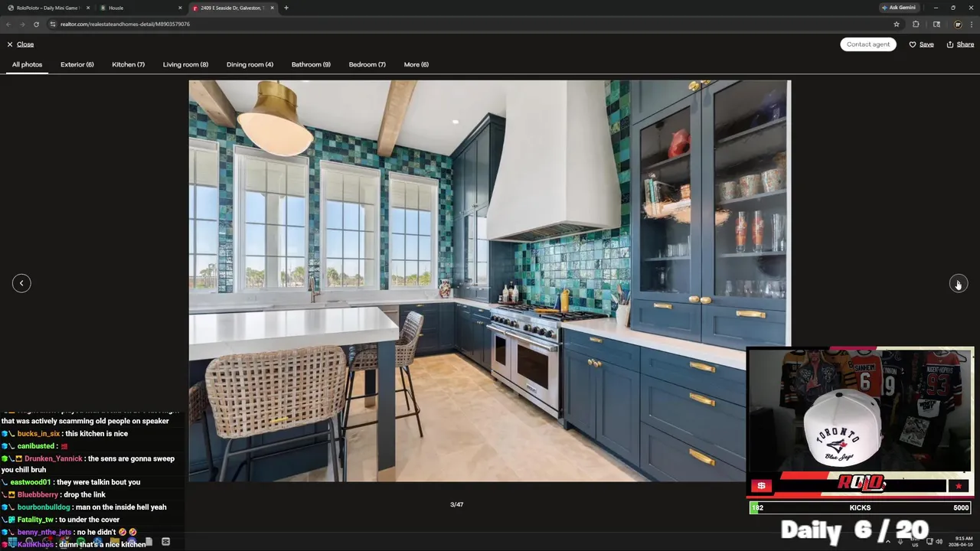This screenshot has height=551, width=980.
Task: Click the KICKS goal progress bar
Action: [861, 507]
